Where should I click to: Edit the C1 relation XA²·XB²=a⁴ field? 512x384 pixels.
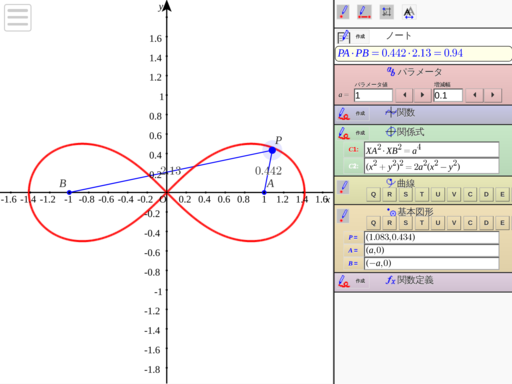pyautogui.click(x=432, y=150)
